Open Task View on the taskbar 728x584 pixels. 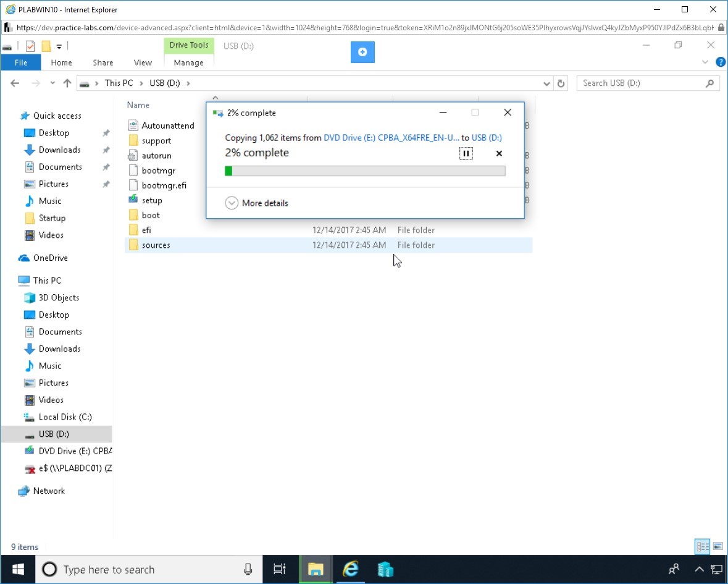click(x=280, y=569)
